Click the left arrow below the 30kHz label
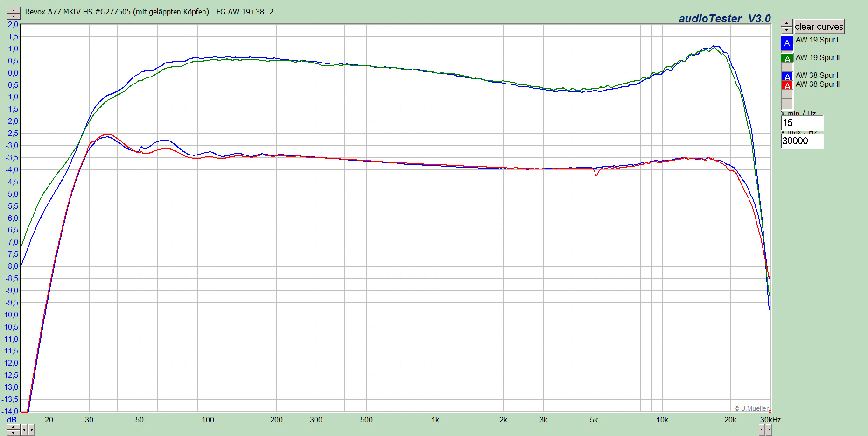The width and height of the screenshot is (868, 436). pos(762,429)
